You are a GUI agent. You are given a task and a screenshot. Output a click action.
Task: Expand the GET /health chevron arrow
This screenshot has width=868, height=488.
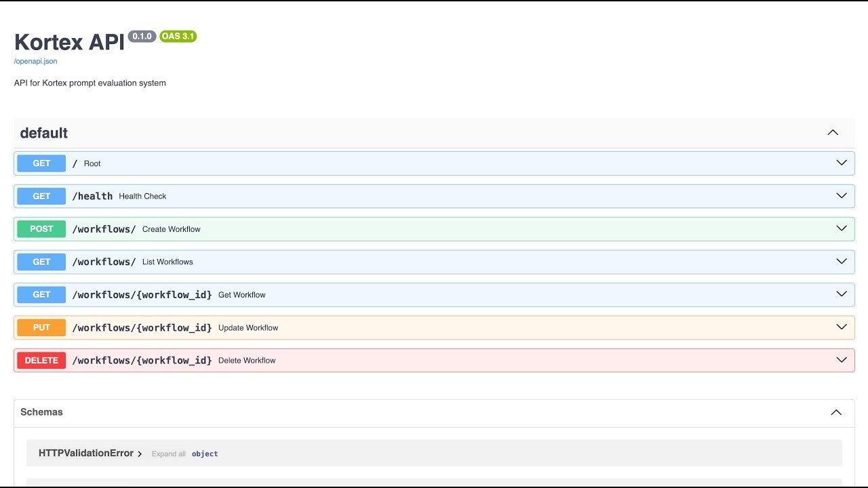click(x=842, y=196)
